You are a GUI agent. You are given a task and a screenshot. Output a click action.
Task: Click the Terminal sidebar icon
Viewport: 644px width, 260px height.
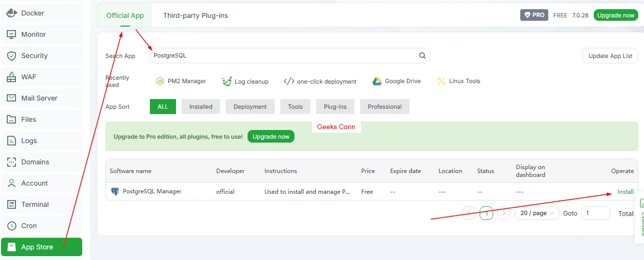(12, 204)
